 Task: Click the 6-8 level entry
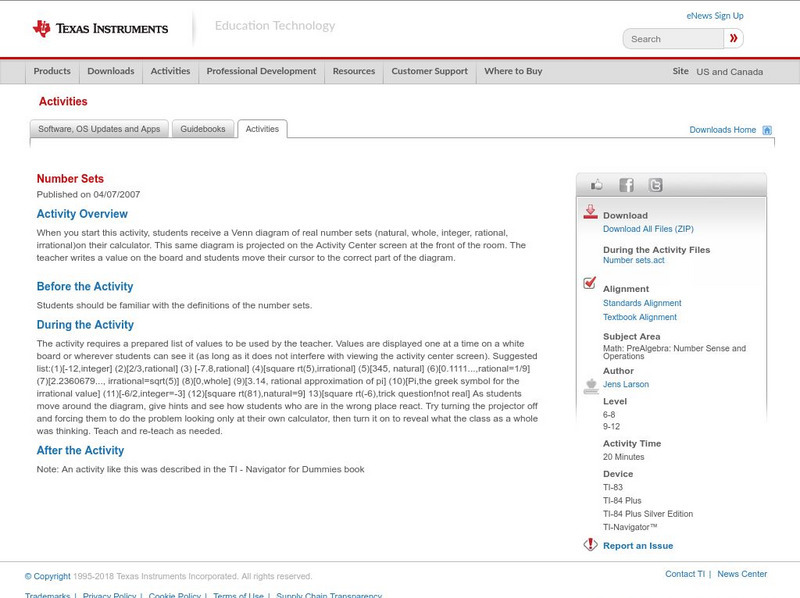point(609,415)
